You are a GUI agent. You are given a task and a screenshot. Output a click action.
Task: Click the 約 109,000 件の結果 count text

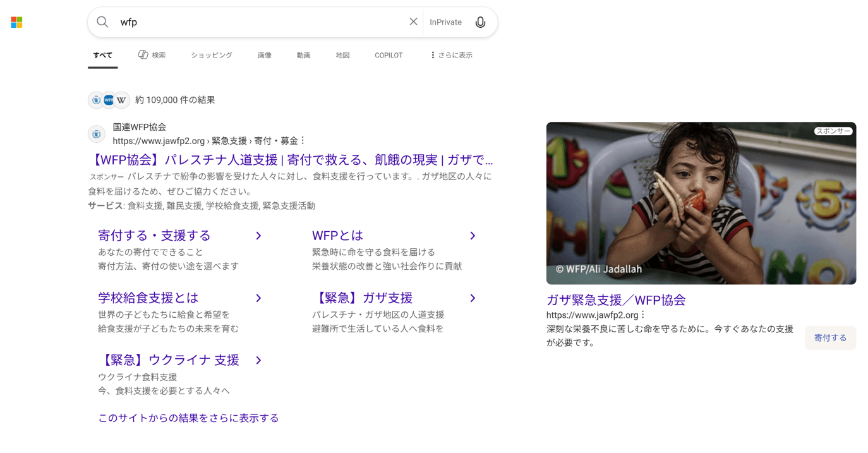pos(175,100)
